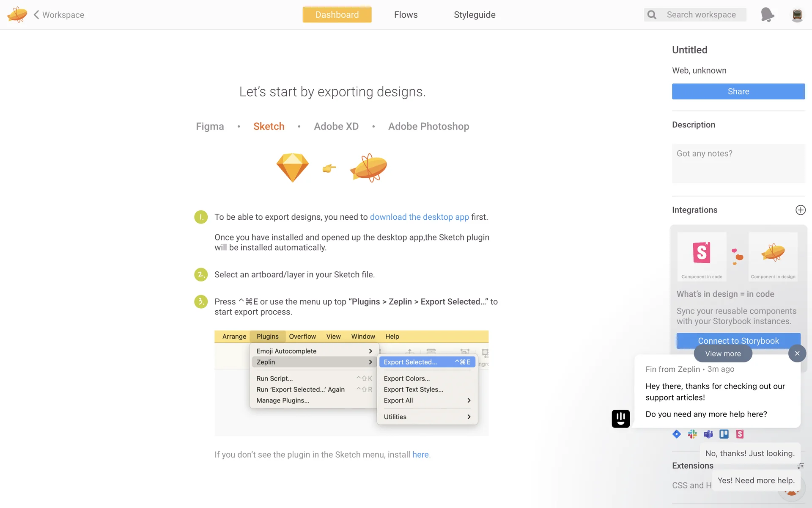Go back to Workspace via chevron
The image size is (812, 508).
(36, 15)
